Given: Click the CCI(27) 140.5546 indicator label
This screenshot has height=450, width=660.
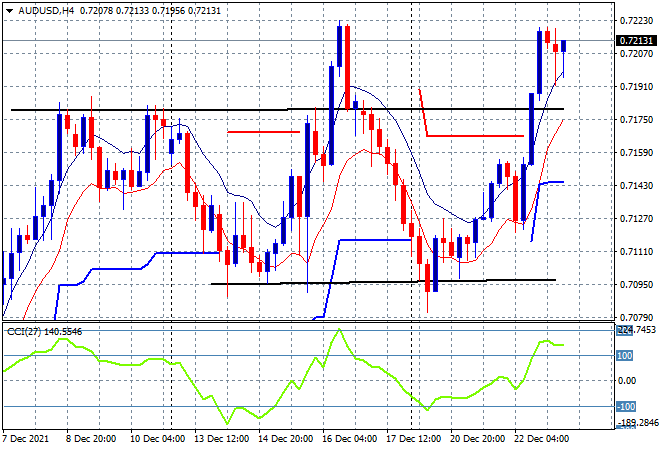Looking at the screenshot, I should [45, 332].
